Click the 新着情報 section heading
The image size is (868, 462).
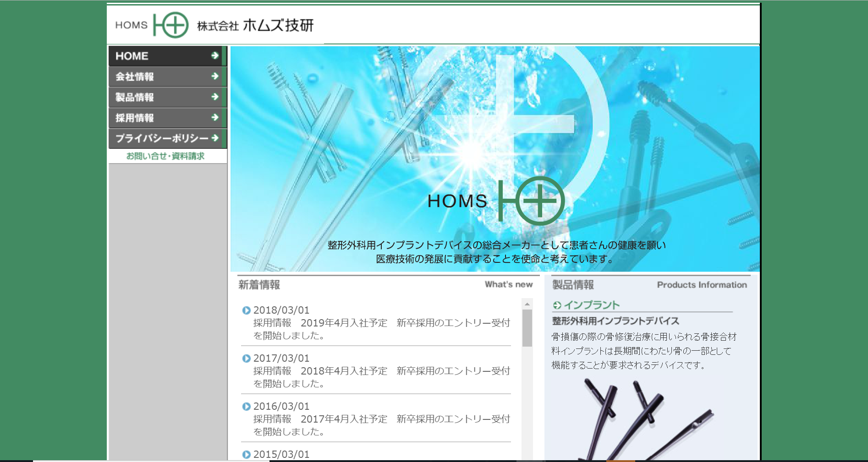pos(259,285)
